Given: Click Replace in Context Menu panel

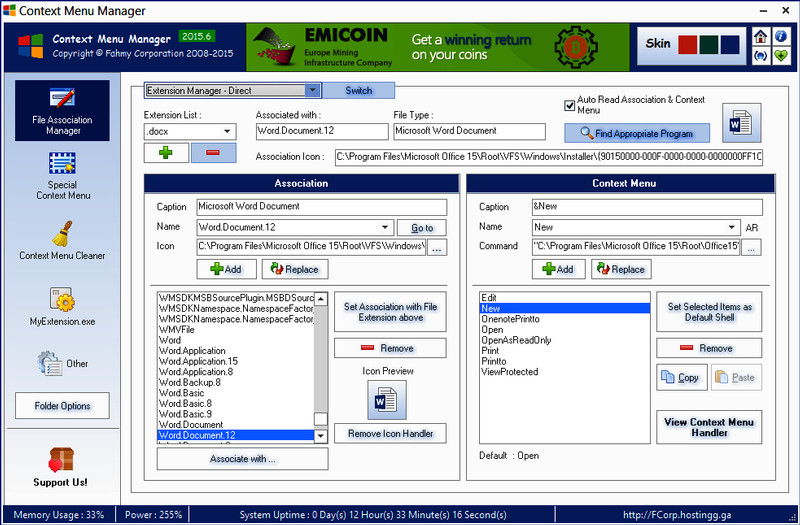Looking at the screenshot, I should (621, 269).
